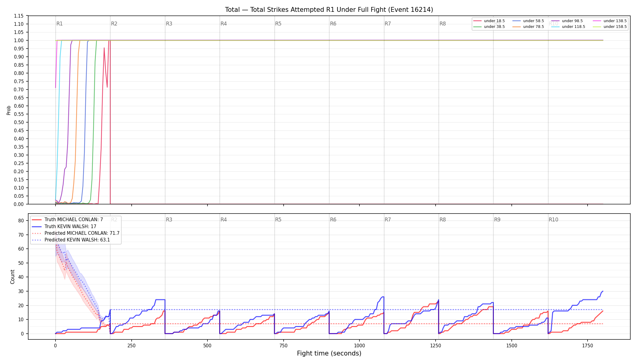Screen dimensions: 637x364
Task: Click the R4 round marker in the probability chart
Action: click(x=224, y=24)
